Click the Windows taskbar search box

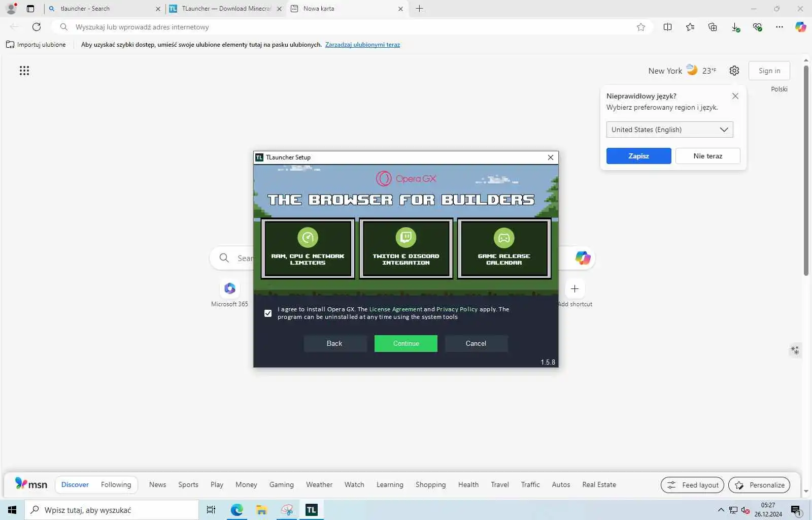pyautogui.click(x=112, y=510)
